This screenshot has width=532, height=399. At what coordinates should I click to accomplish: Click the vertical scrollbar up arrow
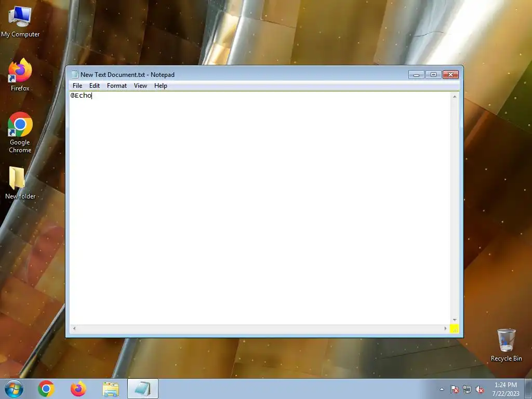tap(455, 97)
